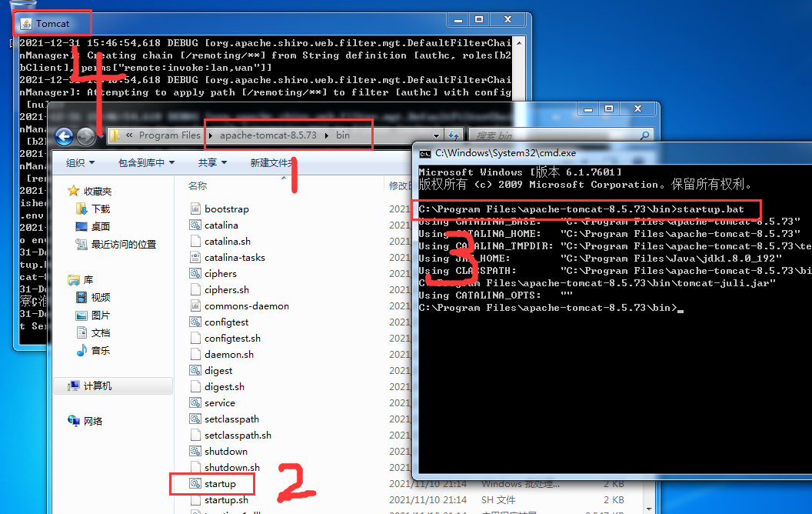Click the startup batch file icon
This screenshot has width=812, height=514.
[x=195, y=483]
